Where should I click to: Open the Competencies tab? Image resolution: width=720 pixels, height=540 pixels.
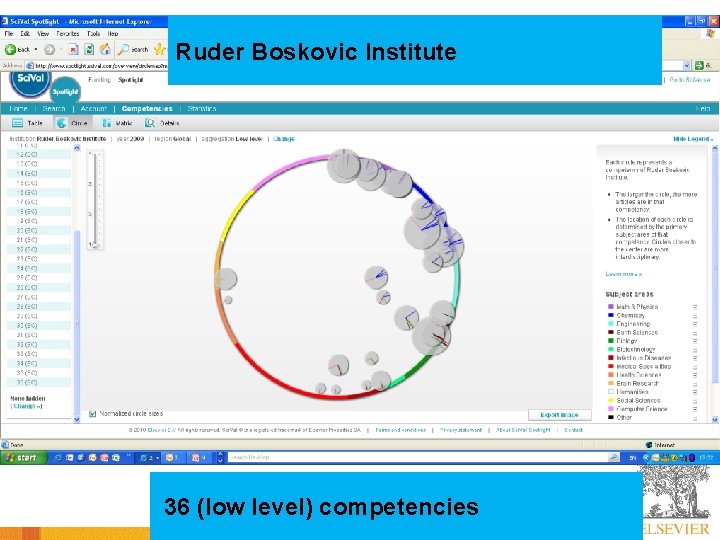pyautogui.click(x=147, y=108)
